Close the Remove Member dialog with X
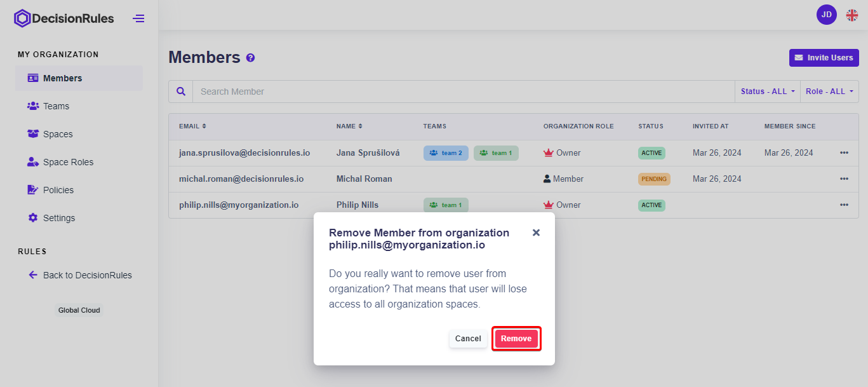This screenshot has width=868, height=387. pos(536,233)
